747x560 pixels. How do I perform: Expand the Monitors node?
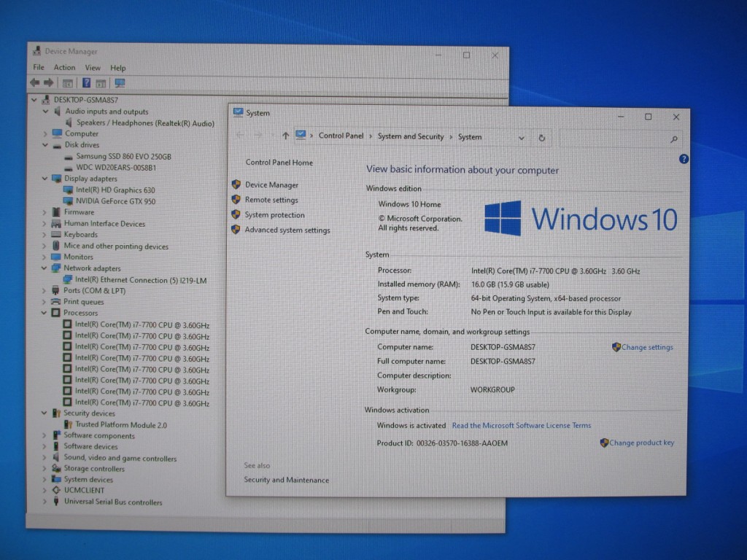44,257
